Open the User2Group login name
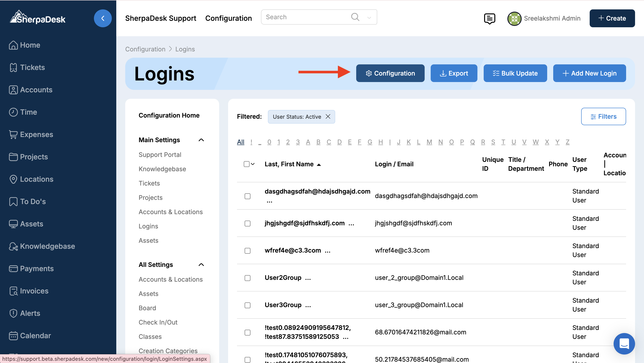The image size is (644, 363). click(283, 278)
